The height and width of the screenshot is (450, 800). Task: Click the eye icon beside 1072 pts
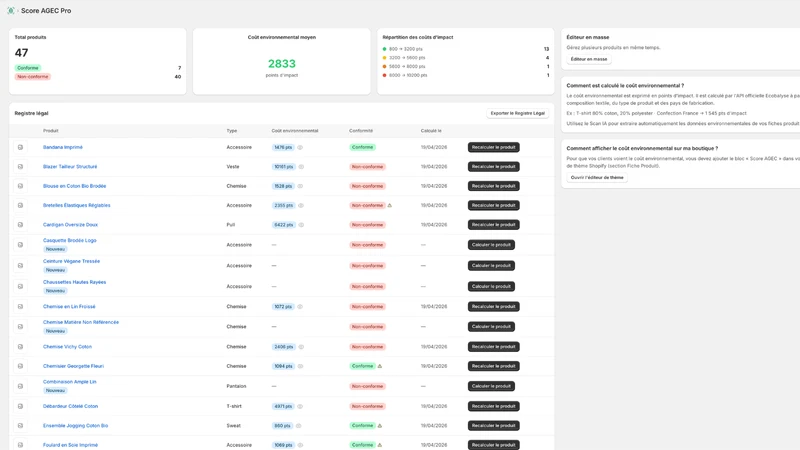point(301,307)
